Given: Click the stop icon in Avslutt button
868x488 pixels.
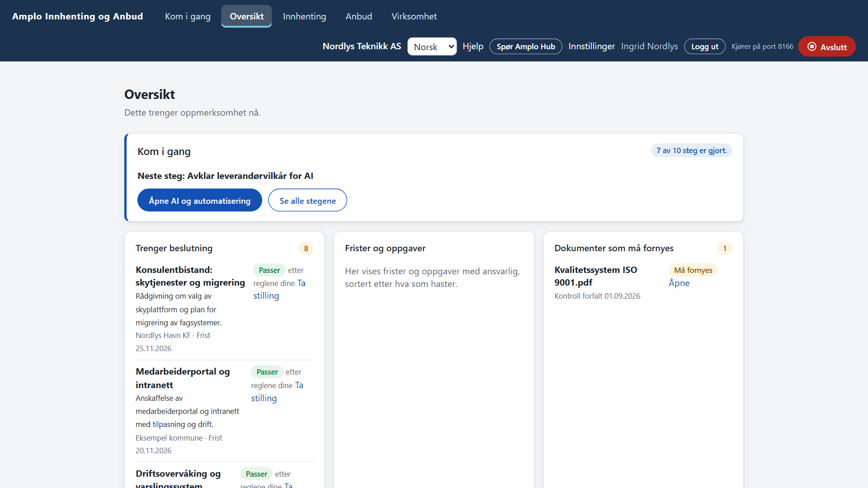Looking at the screenshot, I should pos(812,47).
